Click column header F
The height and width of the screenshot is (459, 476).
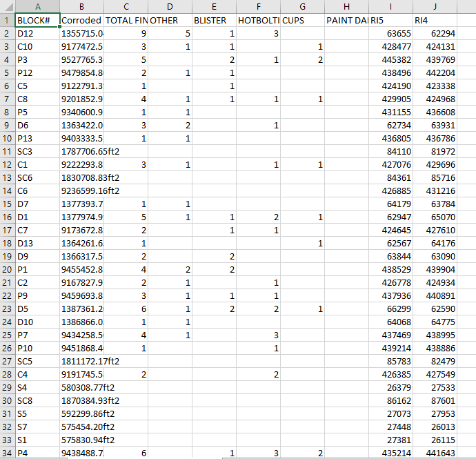click(x=258, y=6)
